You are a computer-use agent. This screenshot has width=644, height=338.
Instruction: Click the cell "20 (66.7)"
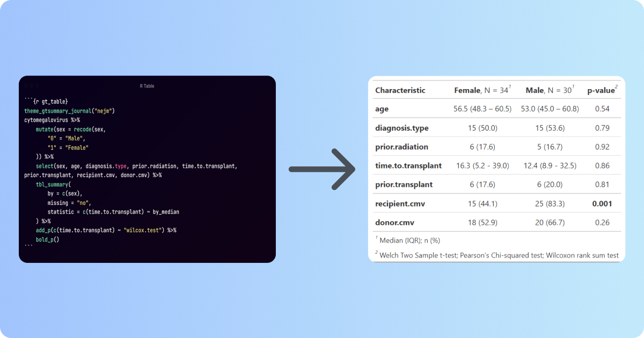(550, 223)
